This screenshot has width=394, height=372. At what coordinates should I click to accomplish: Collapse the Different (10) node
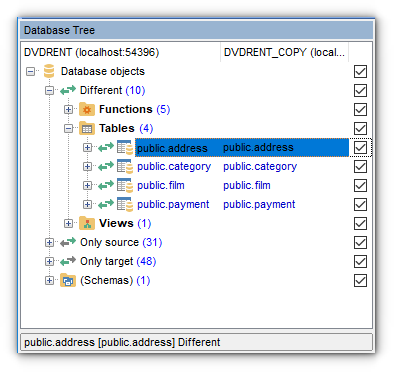pyautogui.click(x=49, y=90)
